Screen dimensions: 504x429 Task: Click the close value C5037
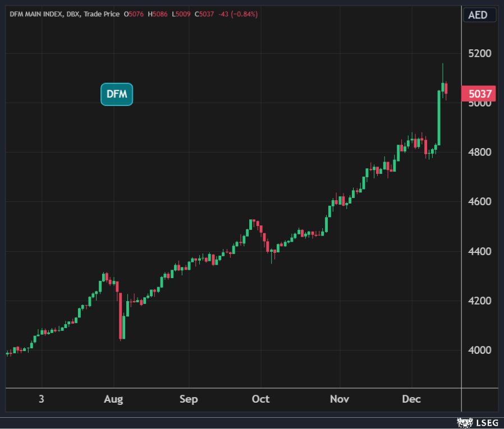tap(204, 14)
